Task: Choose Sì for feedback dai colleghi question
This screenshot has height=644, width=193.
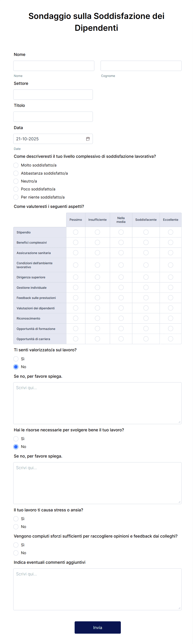Action: [16, 545]
